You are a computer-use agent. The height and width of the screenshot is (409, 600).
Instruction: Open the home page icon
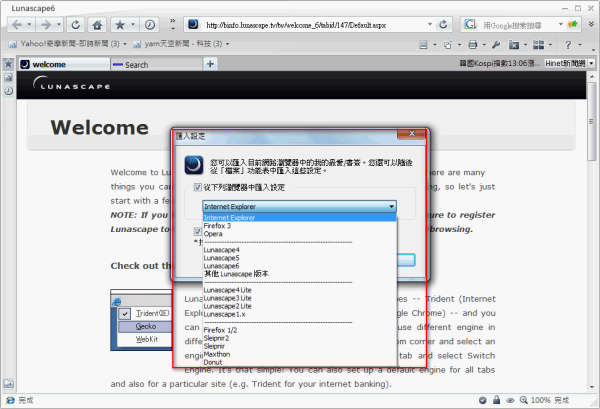coord(97,25)
